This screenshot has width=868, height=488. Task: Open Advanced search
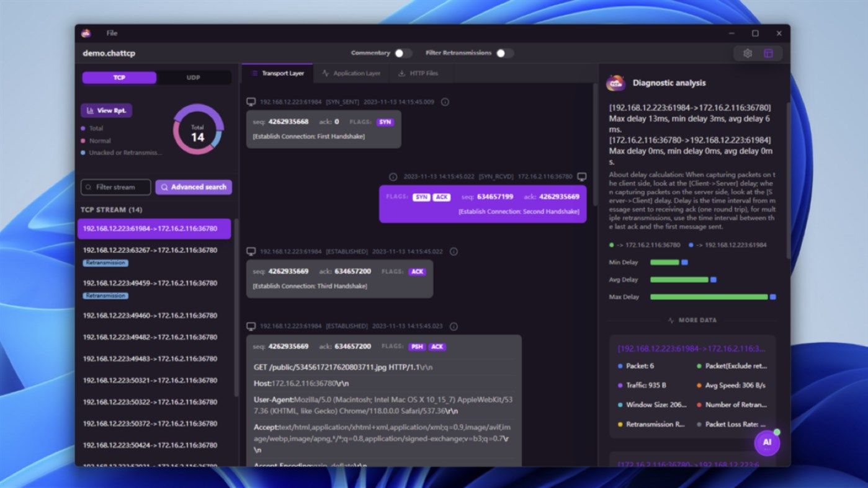click(x=194, y=187)
